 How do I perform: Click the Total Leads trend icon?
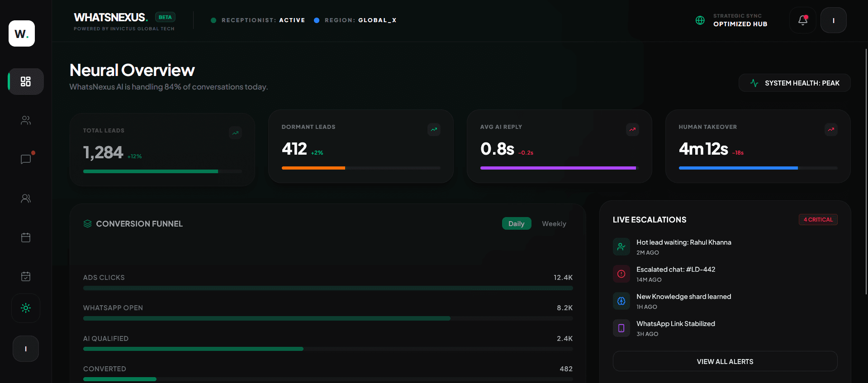[x=235, y=133]
